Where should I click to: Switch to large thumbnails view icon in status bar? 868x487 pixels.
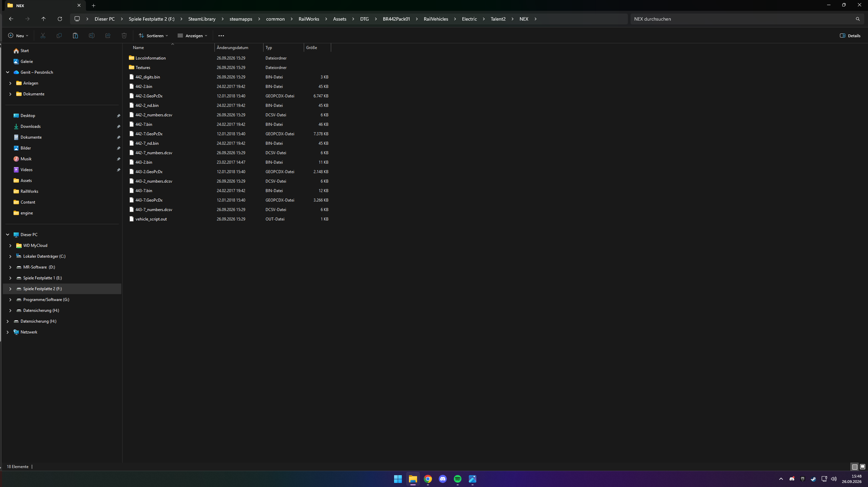[x=863, y=467]
